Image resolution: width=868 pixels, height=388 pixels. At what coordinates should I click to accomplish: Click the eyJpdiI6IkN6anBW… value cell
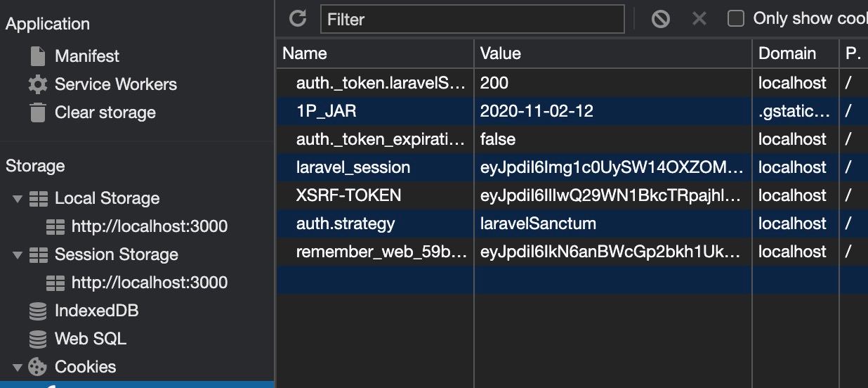point(613,252)
